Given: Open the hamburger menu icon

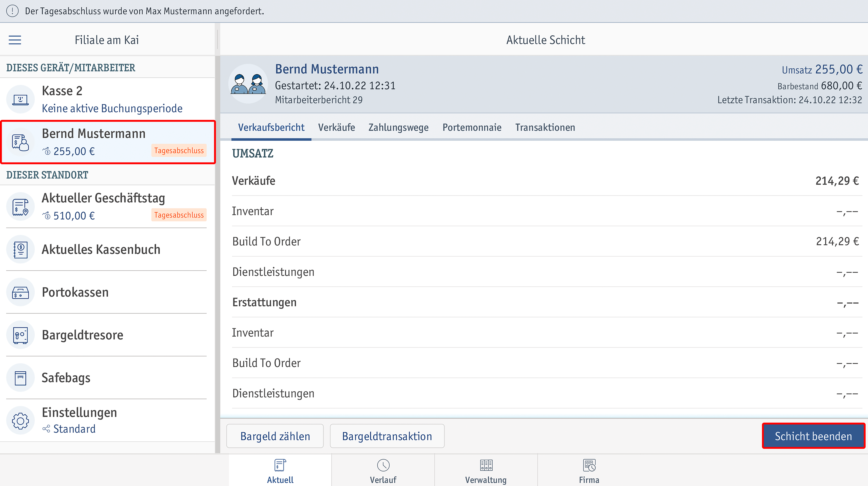Looking at the screenshot, I should pyautogui.click(x=15, y=40).
